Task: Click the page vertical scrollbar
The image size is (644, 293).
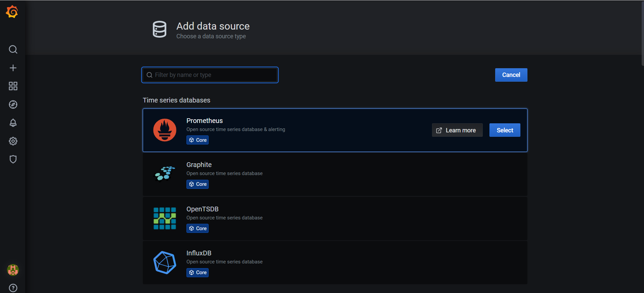Action: [642, 33]
